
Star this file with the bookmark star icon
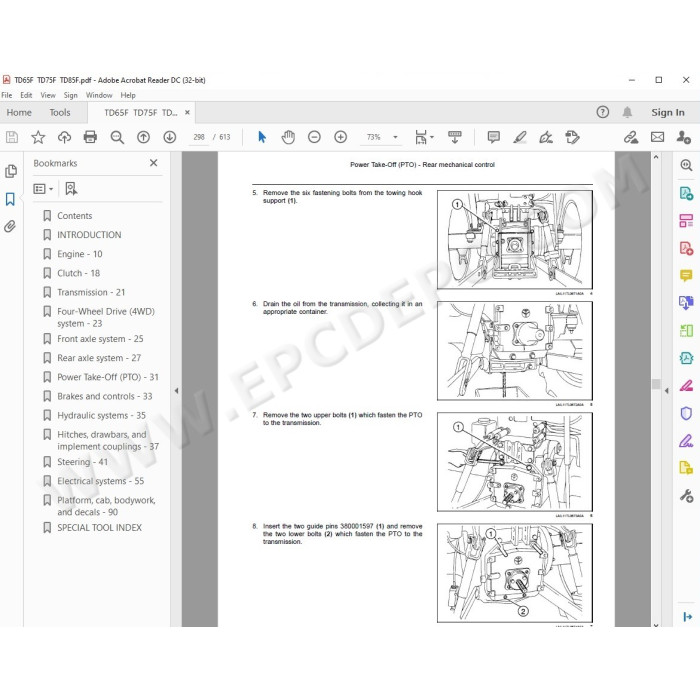point(38,137)
